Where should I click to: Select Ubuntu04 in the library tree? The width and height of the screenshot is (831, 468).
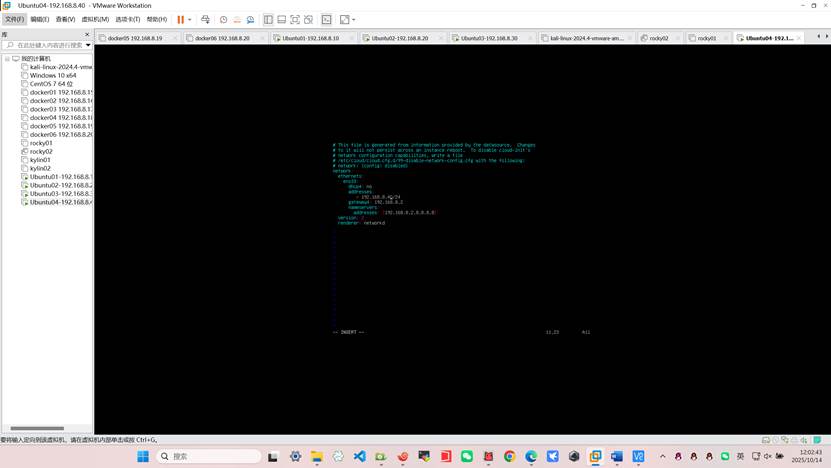click(x=56, y=202)
